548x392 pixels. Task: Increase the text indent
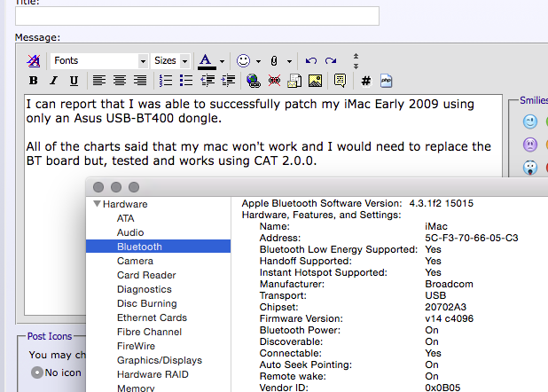coord(228,81)
